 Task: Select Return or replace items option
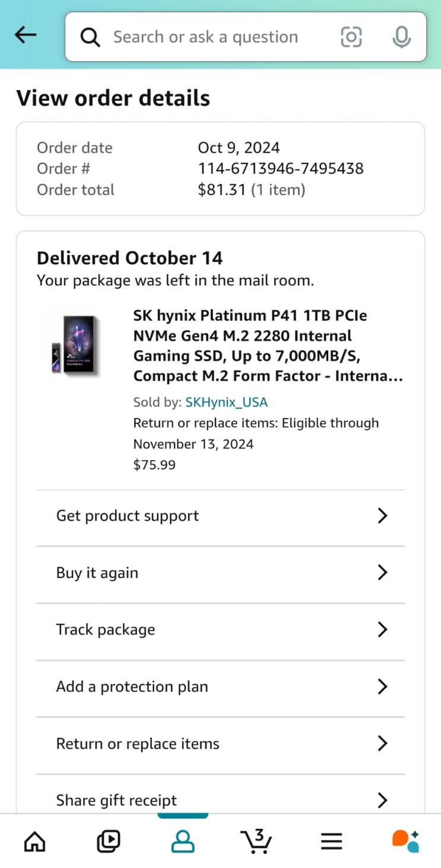(x=138, y=743)
